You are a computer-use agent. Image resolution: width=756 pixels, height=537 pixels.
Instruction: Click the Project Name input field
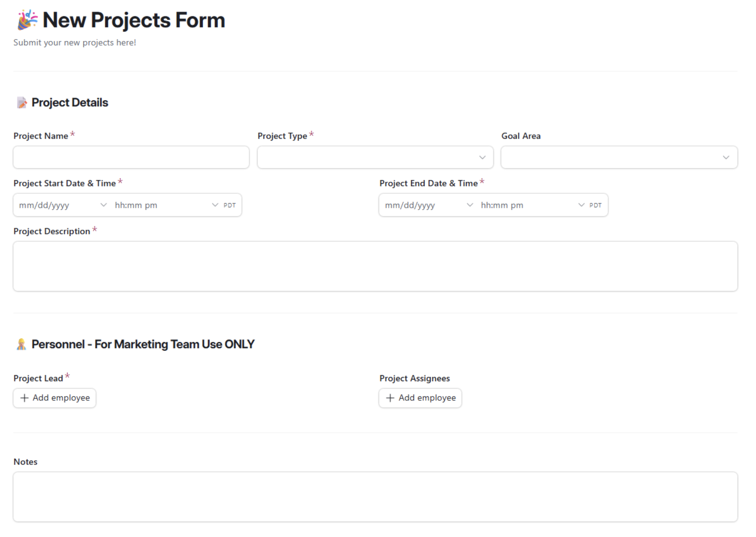(131, 157)
